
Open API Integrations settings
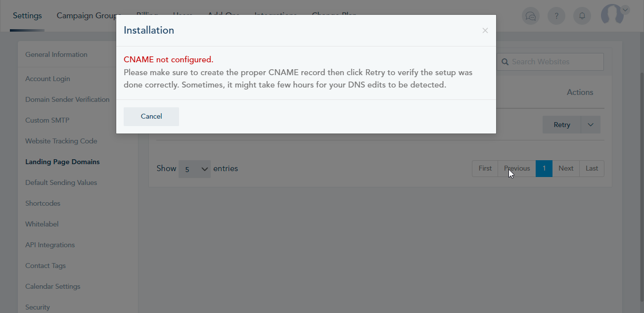click(x=50, y=245)
